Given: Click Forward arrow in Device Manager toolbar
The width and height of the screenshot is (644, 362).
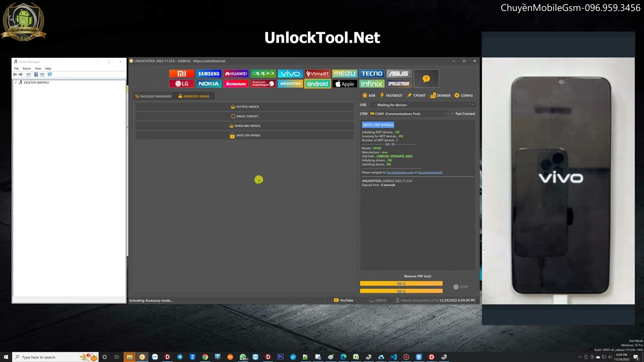Looking at the screenshot, I should coord(21,74).
